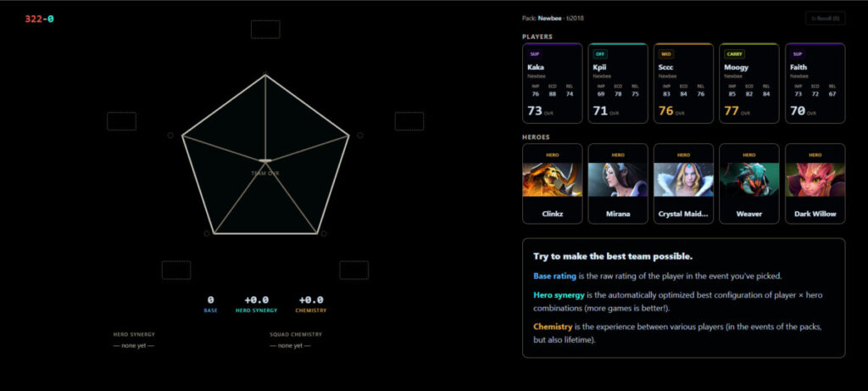Image resolution: width=868 pixels, height=391 pixels.
Task: Click the BASE score value 0
Action: coord(210,299)
